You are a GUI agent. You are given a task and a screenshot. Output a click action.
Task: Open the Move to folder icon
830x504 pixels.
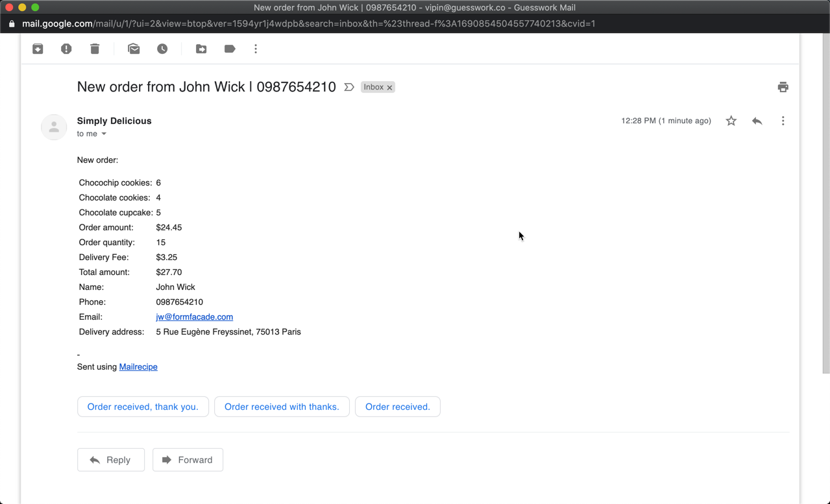201,49
